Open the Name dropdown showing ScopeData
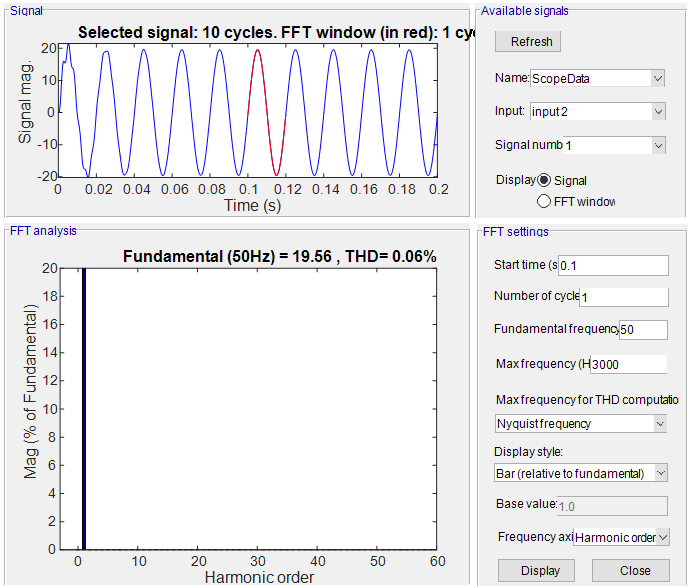 coord(597,78)
